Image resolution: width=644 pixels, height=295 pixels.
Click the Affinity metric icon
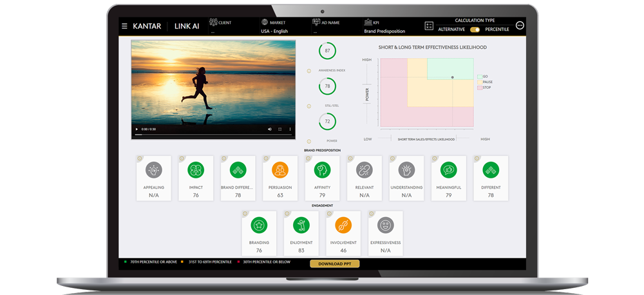(323, 169)
